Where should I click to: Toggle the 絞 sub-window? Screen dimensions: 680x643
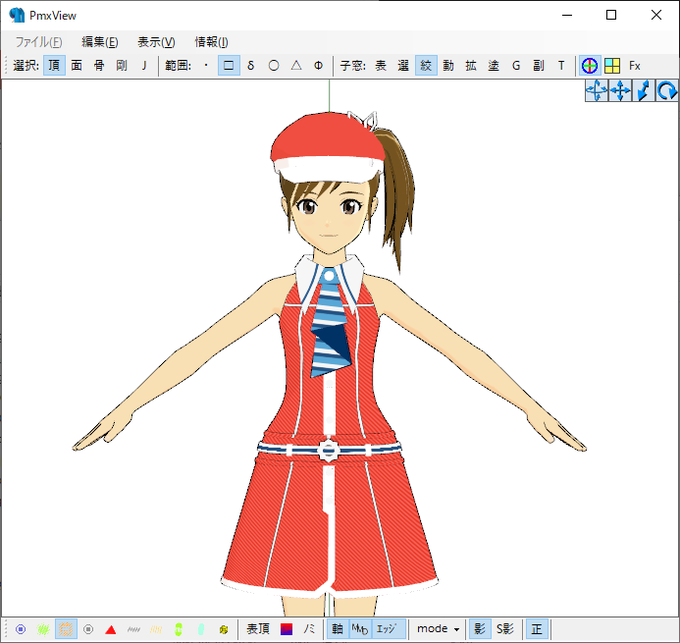(426, 65)
